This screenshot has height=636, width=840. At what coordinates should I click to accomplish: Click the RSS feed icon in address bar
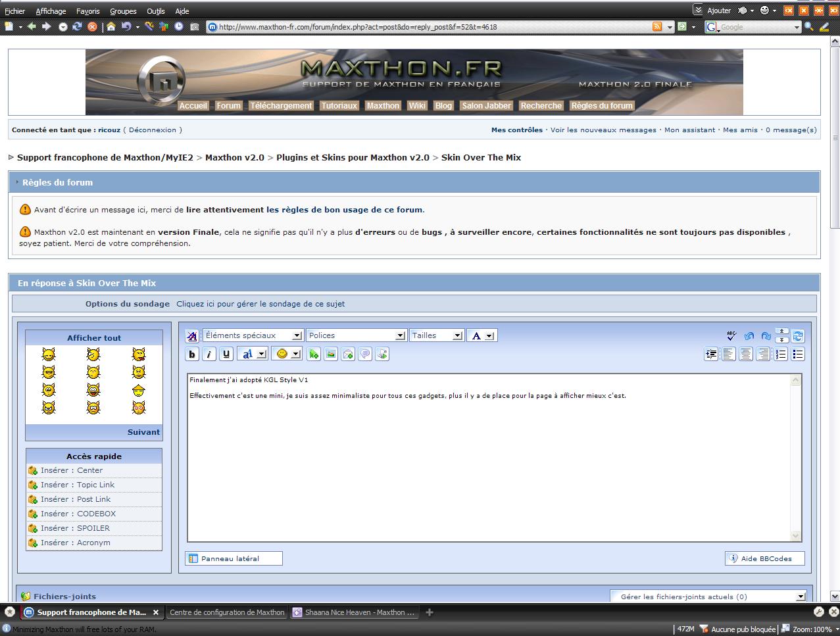[x=657, y=26]
